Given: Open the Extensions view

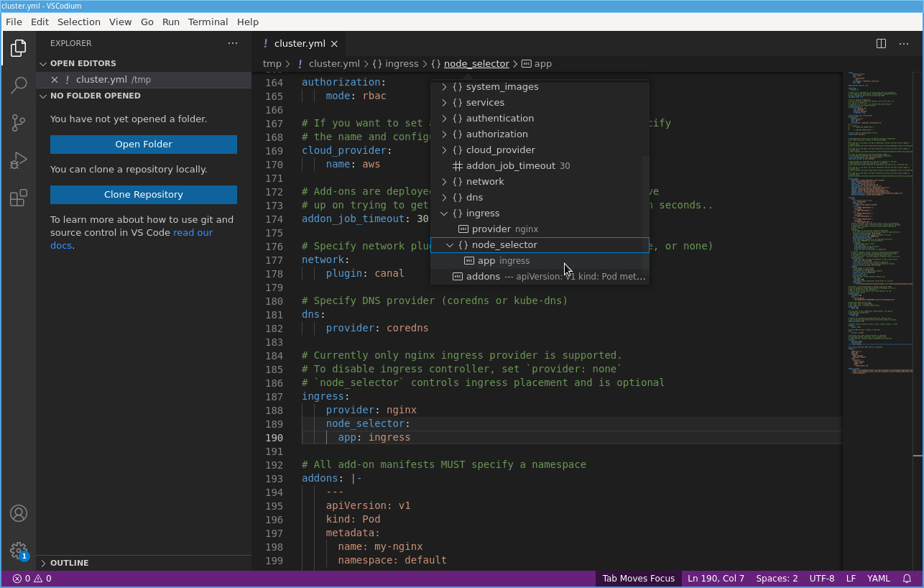Looking at the screenshot, I should (x=19, y=198).
